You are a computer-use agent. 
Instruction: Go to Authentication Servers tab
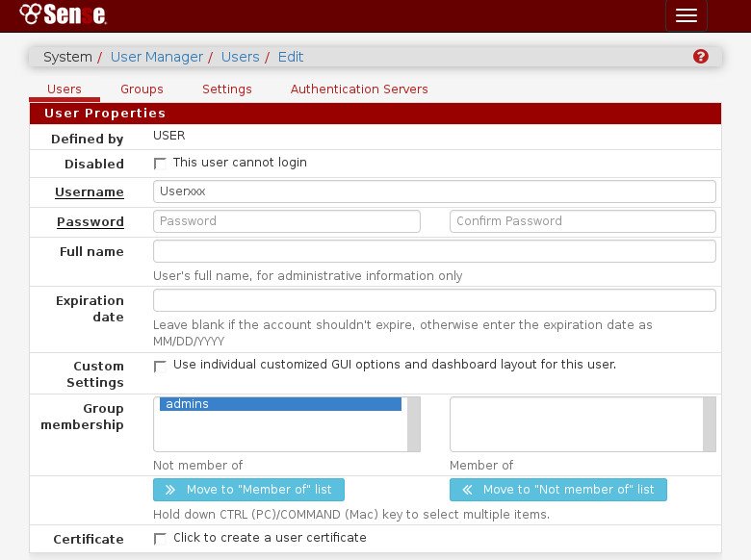(359, 89)
